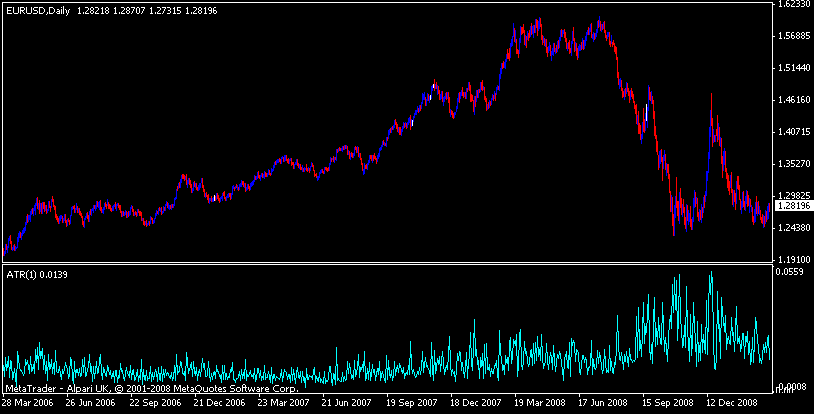
Task: Click the 1.19100 bottom price label
Action: tap(793, 259)
